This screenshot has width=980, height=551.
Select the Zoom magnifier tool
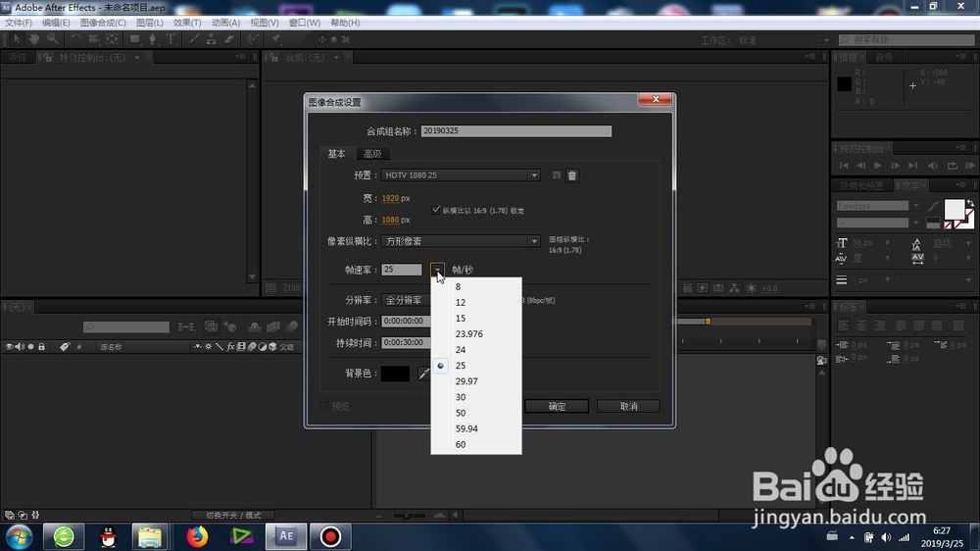point(53,39)
